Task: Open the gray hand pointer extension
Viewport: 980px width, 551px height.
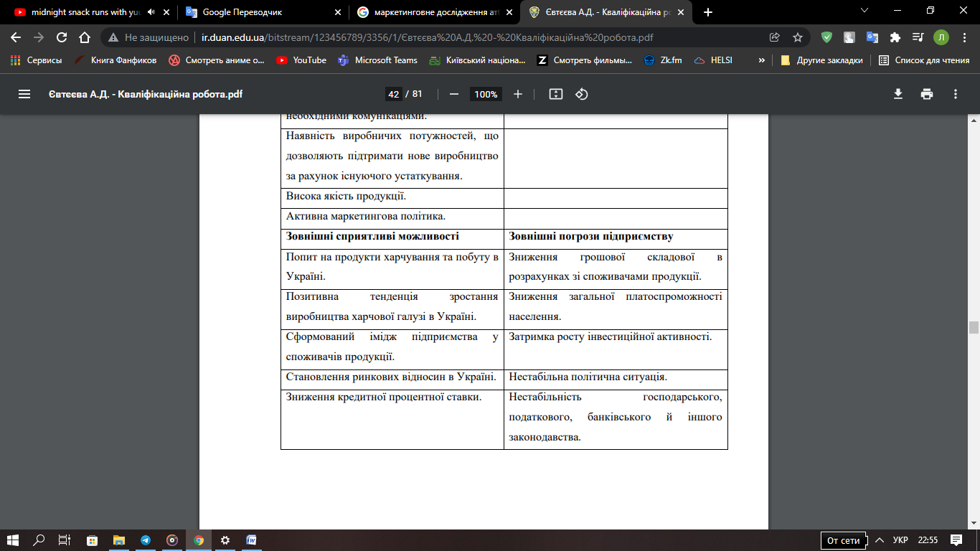Action: pyautogui.click(x=849, y=37)
